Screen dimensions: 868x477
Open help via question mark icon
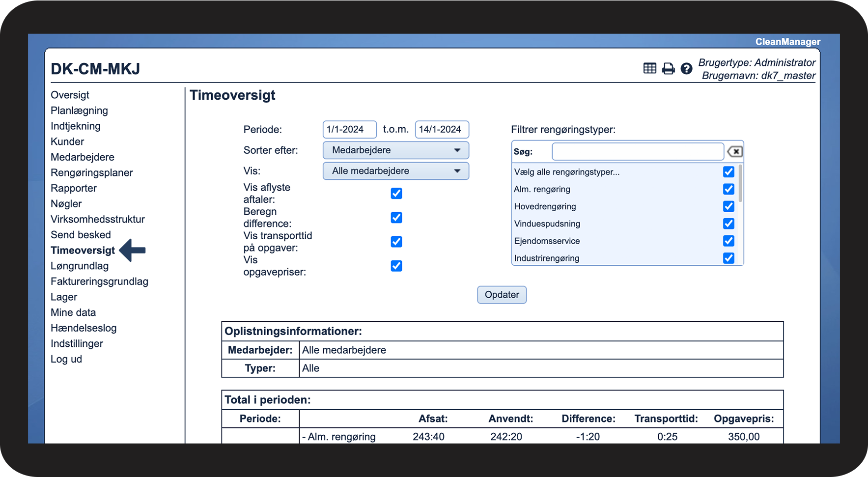coord(686,68)
